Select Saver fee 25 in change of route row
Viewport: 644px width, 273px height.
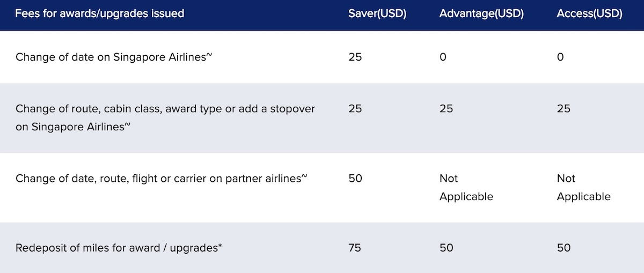[355, 108]
